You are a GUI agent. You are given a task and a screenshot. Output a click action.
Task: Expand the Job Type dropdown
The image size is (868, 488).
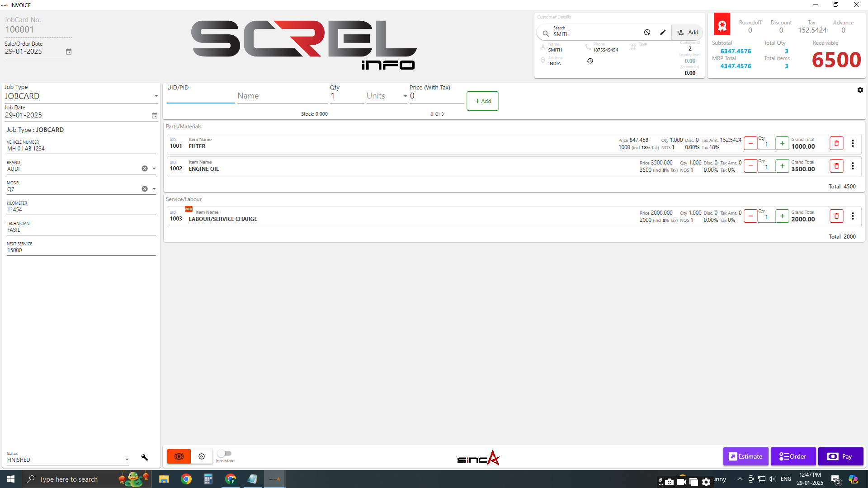tap(156, 96)
